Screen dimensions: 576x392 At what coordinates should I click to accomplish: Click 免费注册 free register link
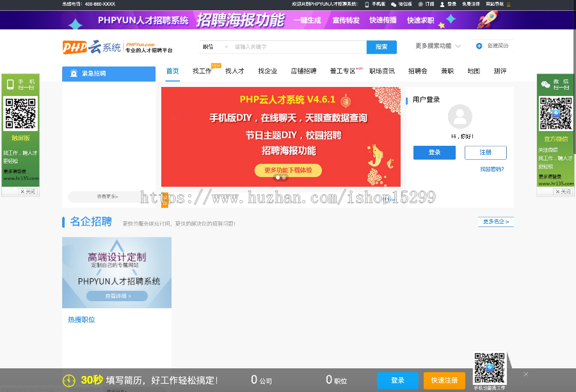pyautogui.click(x=471, y=4)
